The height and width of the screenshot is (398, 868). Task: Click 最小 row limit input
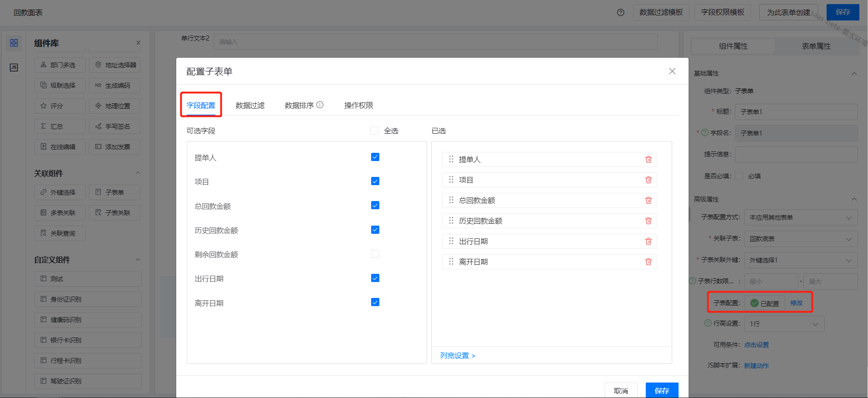click(771, 282)
